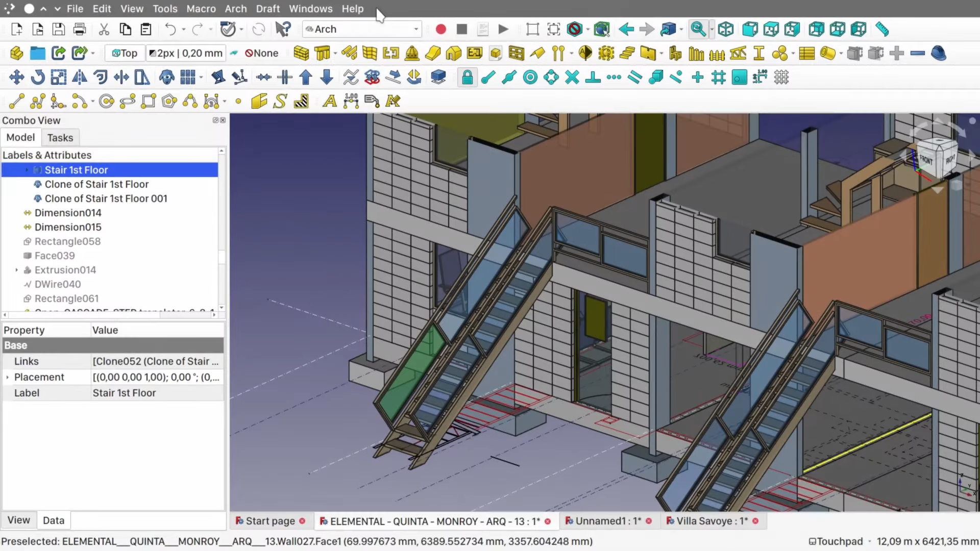The image size is (980, 551).
Task: Switch to the Tasks tab
Action: [60, 137]
